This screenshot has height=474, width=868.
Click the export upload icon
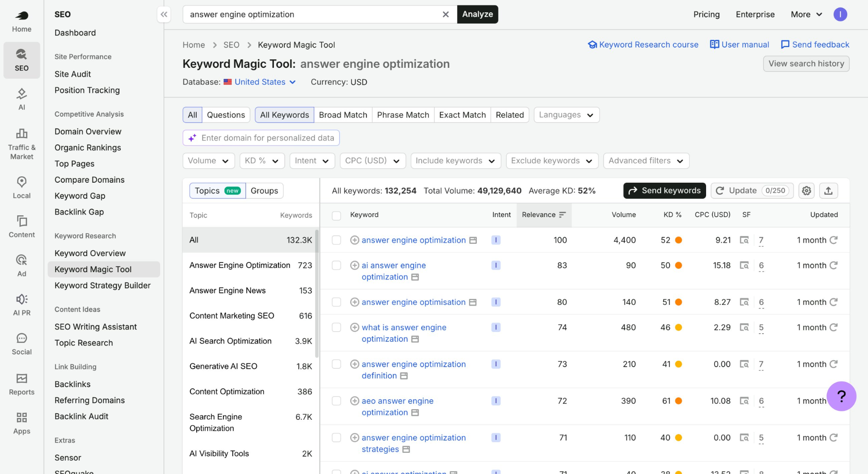[829, 191]
